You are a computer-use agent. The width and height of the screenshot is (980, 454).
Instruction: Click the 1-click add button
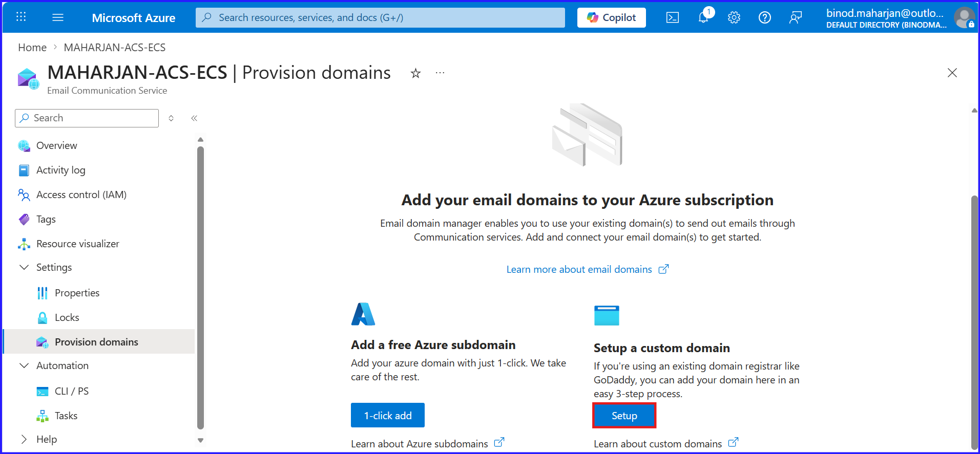point(388,415)
